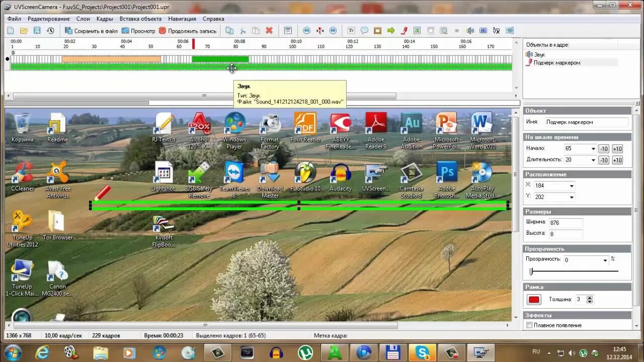This screenshot has width=644, height=362.
Task: Cut selected frames with scissors icon
Action: click(x=243, y=31)
